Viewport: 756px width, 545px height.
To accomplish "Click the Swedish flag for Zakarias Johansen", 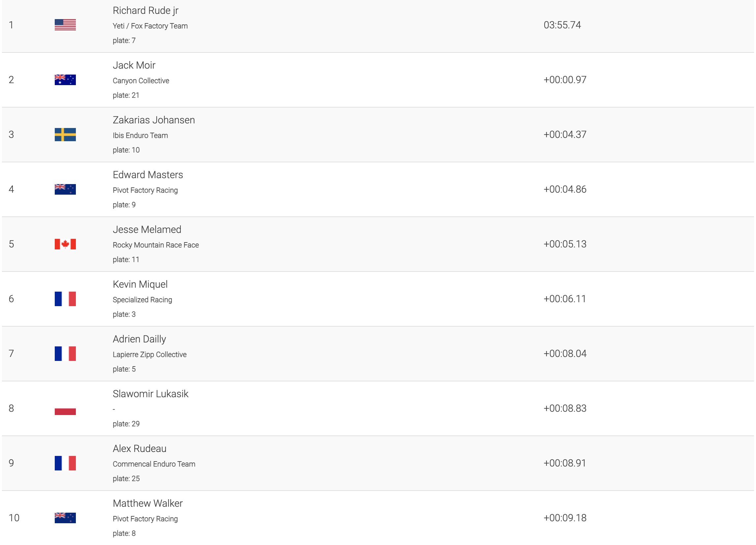I will click(65, 134).
